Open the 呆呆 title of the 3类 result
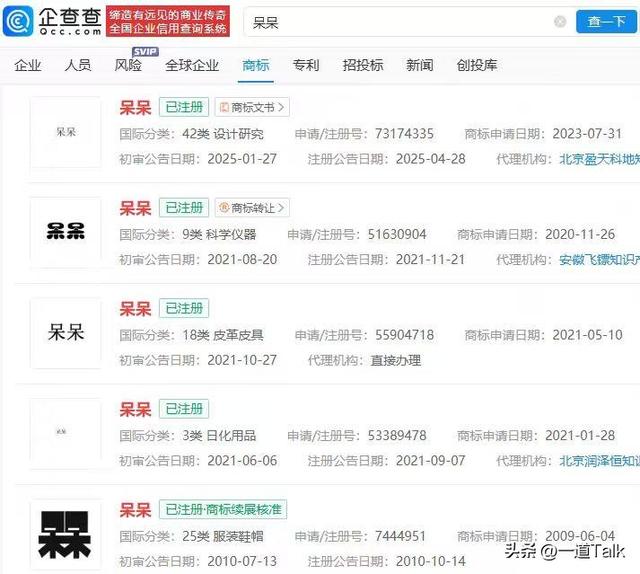Image resolution: width=640 pixels, height=574 pixels. pos(135,409)
